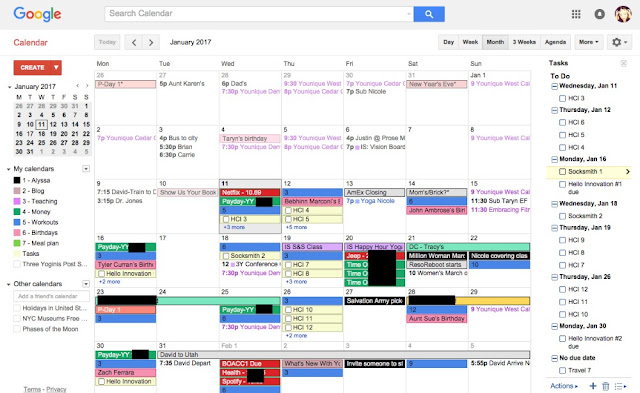Open the Google apps grid icon
The image size is (640, 393).
tap(576, 14)
